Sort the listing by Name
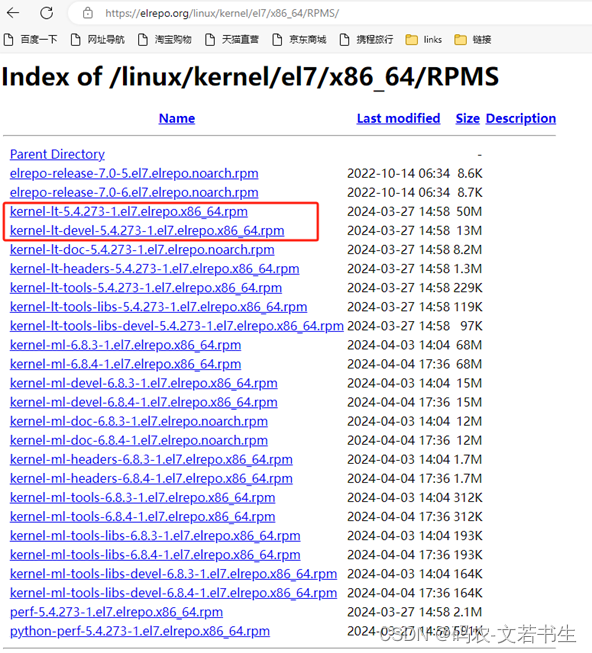592x653 pixels. (x=177, y=118)
